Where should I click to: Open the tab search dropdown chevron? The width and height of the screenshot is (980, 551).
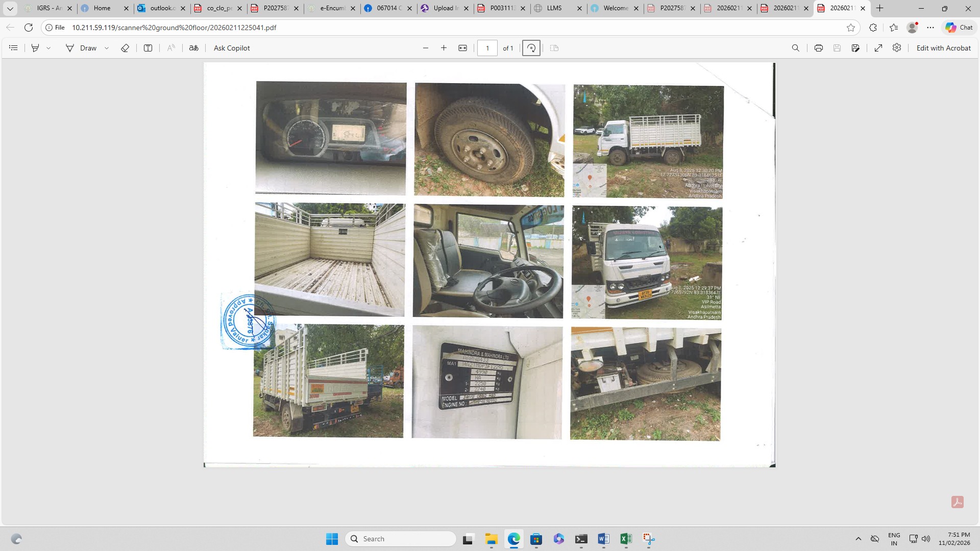click(x=10, y=8)
